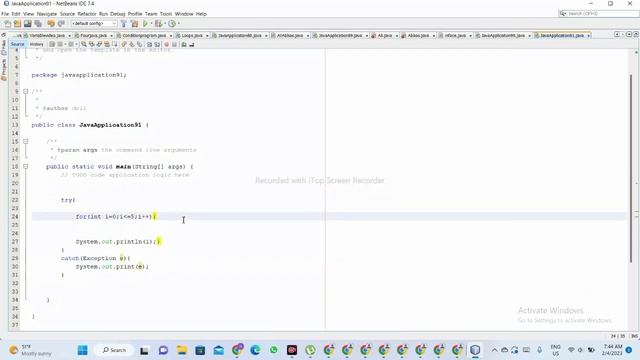
Task: Open dropdown arrow next to Run button
Action: 151,24
